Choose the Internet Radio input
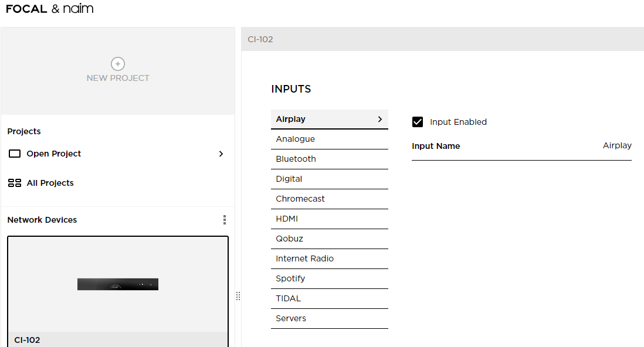 tap(330, 258)
